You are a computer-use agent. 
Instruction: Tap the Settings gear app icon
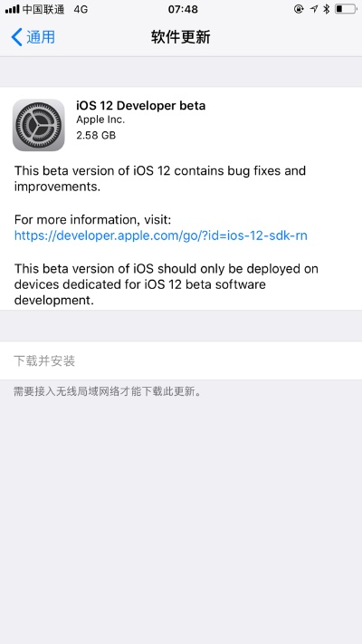pos(39,125)
